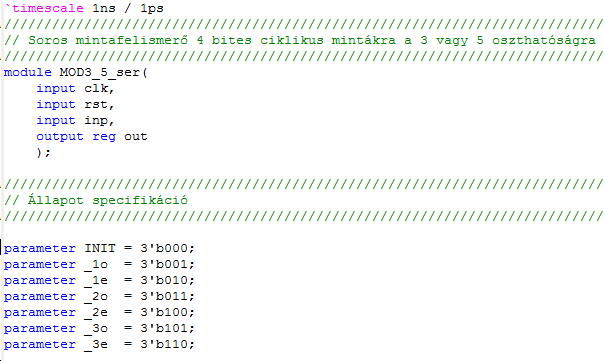Place cursor on the out identifier
The image size is (605, 361).
coord(136,137)
